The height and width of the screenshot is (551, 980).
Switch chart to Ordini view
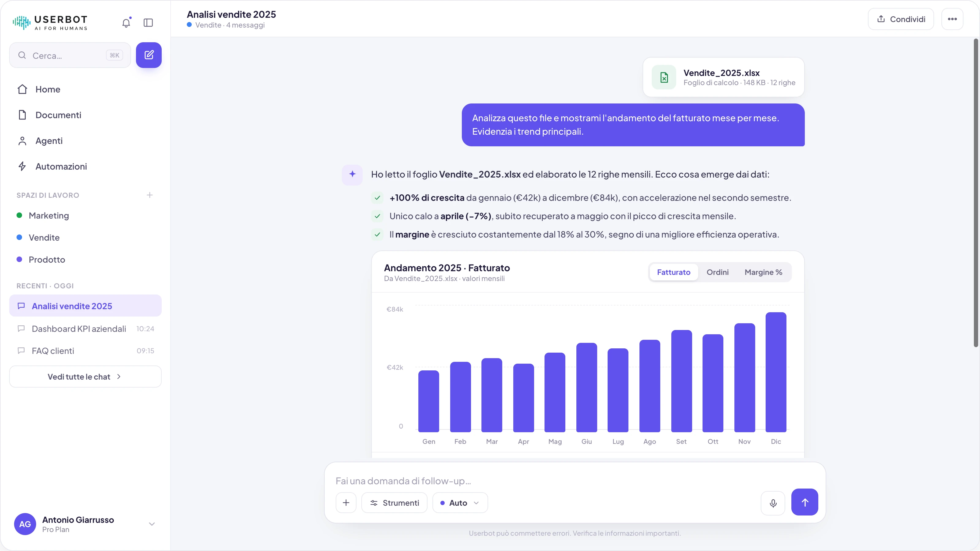[x=718, y=272]
